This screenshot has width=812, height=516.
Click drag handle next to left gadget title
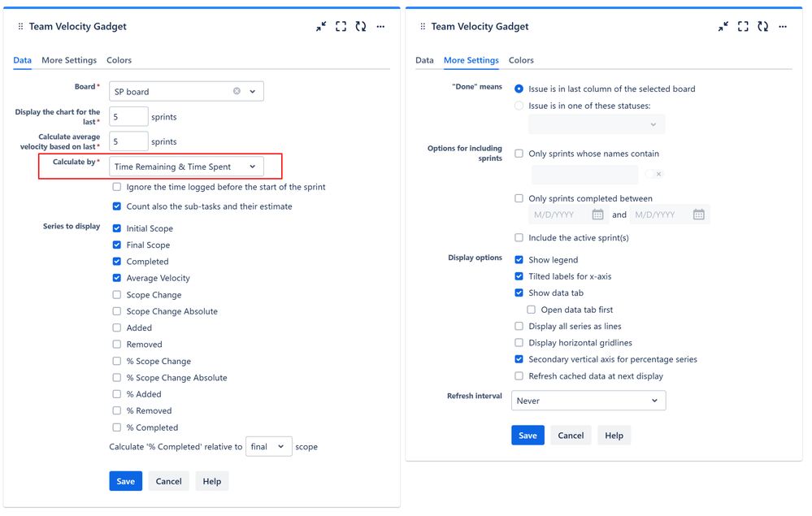tap(20, 27)
